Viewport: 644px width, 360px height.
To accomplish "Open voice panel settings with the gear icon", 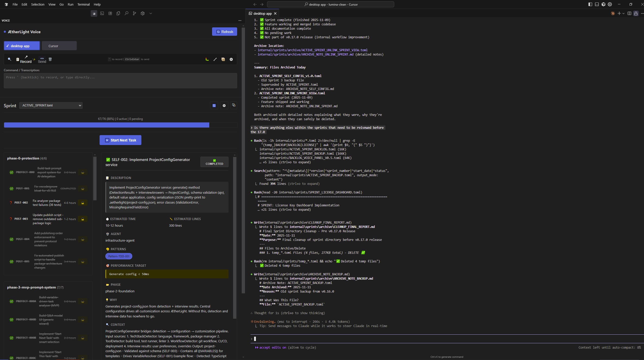I will (x=231, y=59).
